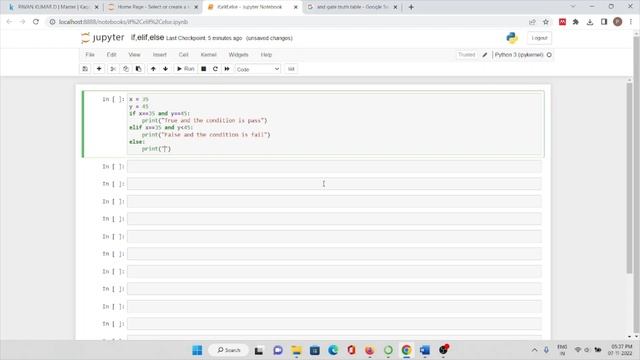This screenshot has width=640, height=360.
Task: Open the Help menu
Action: [x=266, y=55]
